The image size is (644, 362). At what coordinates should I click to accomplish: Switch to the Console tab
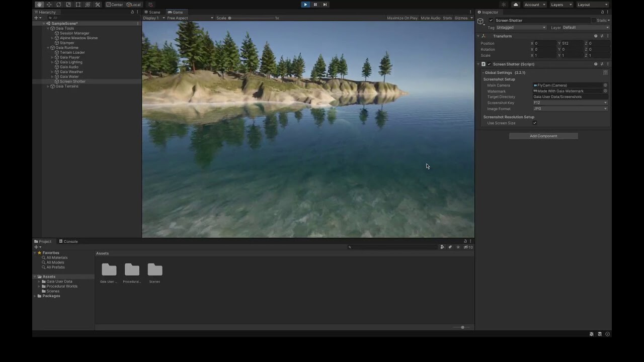(68, 241)
